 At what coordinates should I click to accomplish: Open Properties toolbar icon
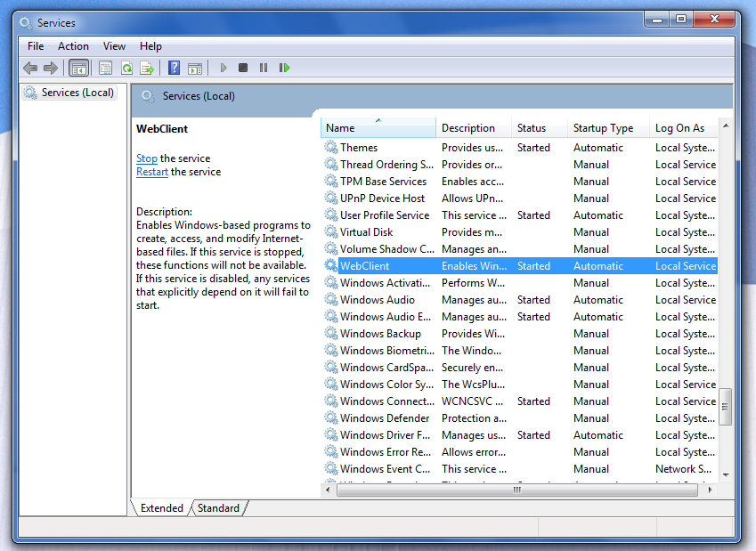pyautogui.click(x=105, y=68)
